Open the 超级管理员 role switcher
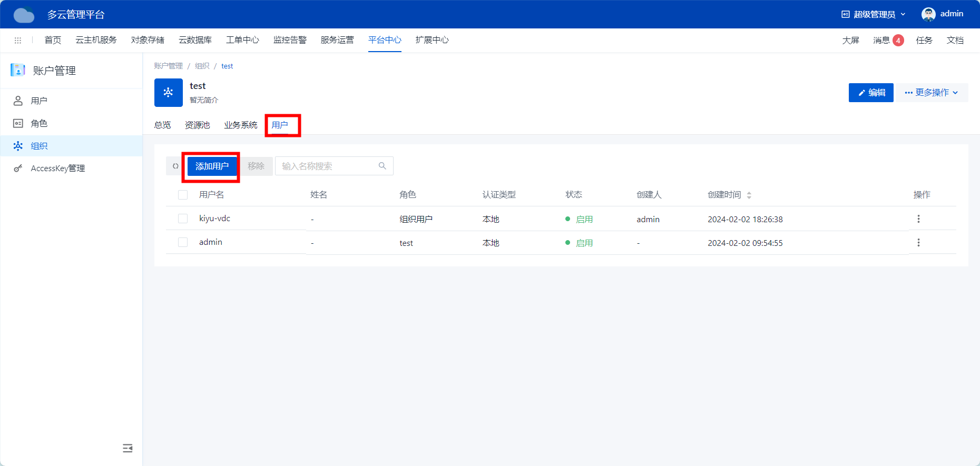 coord(874,14)
